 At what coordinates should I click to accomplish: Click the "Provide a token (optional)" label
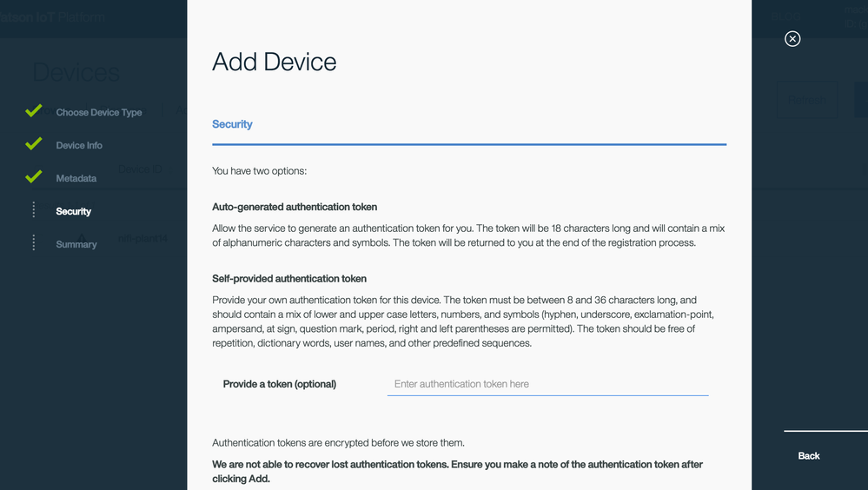tap(280, 384)
